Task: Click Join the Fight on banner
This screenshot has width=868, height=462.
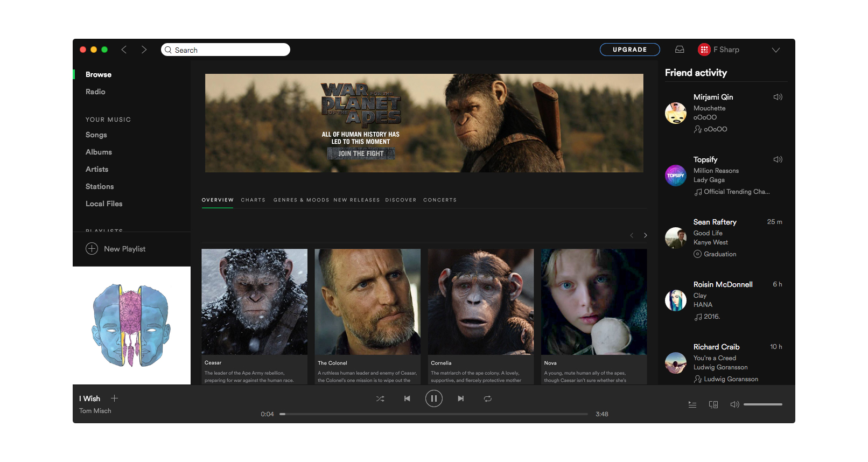Action: point(361,153)
